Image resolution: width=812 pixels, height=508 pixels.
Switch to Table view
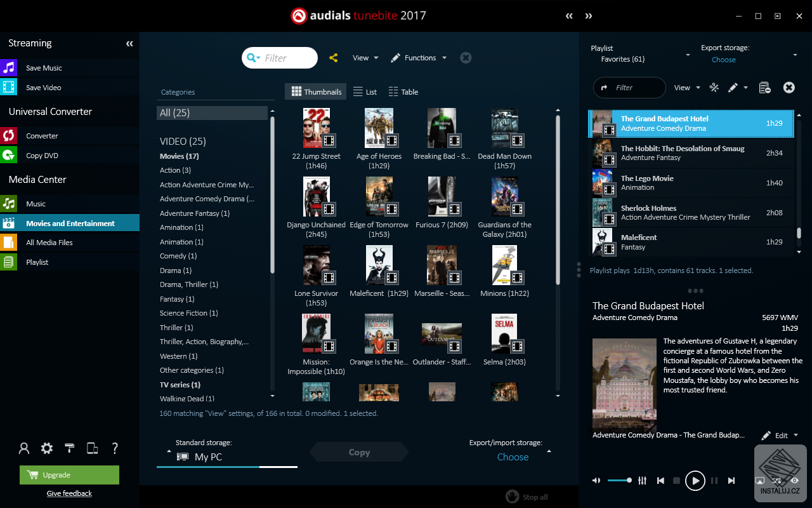[x=403, y=92]
